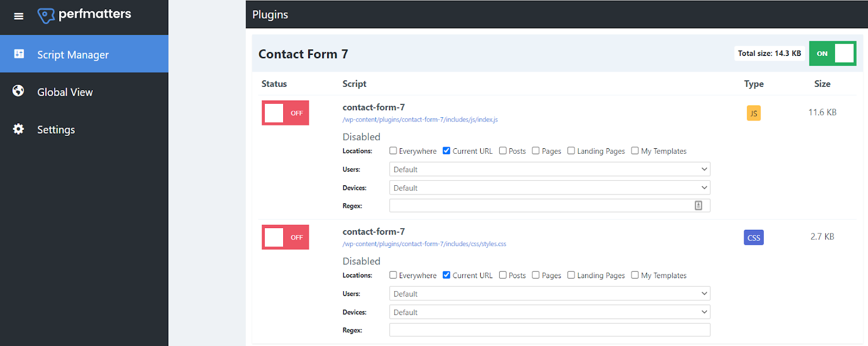This screenshot has width=868, height=346.
Task: Click the Script Manager sidebar icon
Action: 19,54
